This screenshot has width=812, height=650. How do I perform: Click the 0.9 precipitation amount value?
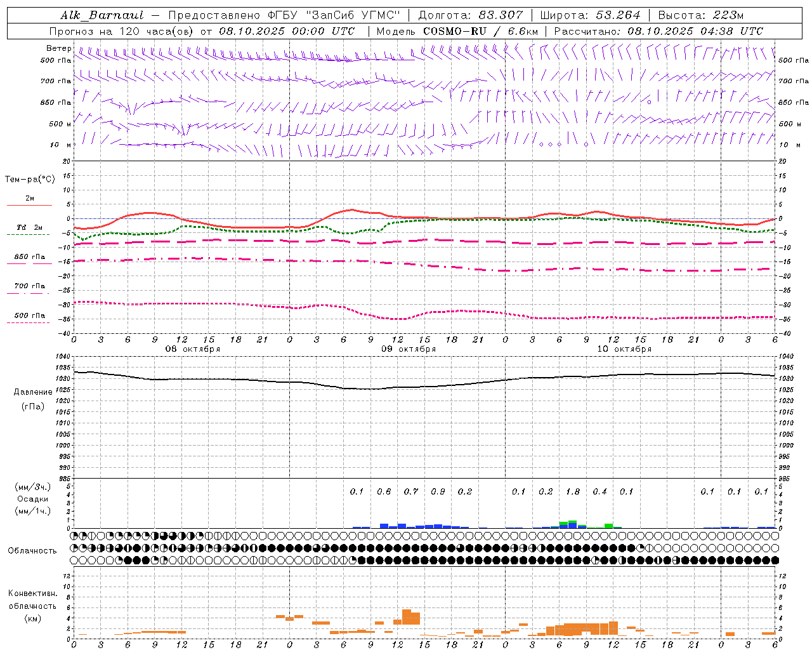[x=438, y=492]
